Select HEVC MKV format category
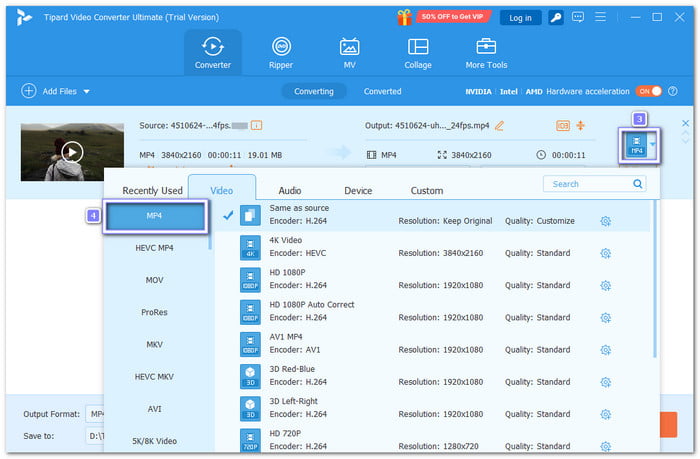This screenshot has width=700, height=459. [154, 376]
